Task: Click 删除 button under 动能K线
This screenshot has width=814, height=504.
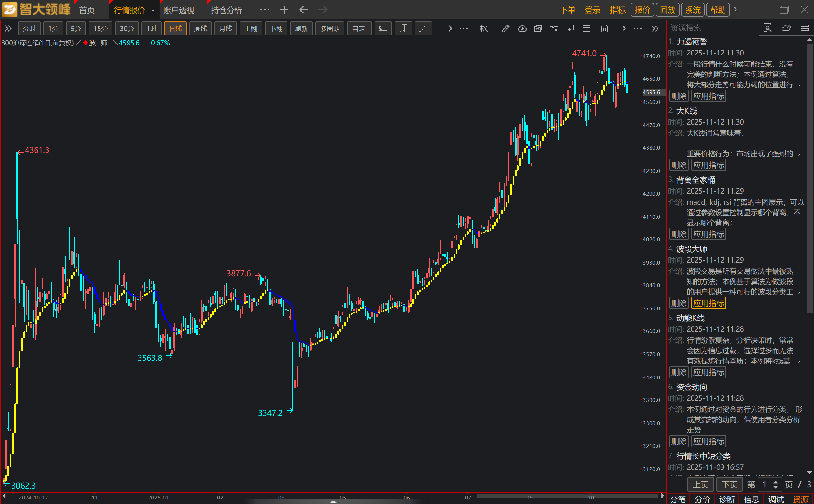Action: [x=679, y=372]
